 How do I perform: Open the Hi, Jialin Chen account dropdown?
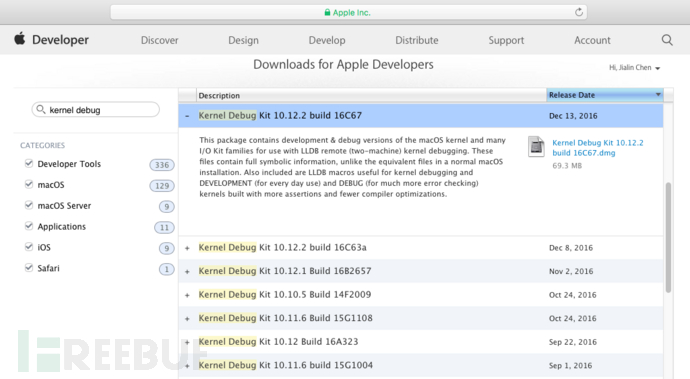coord(635,67)
